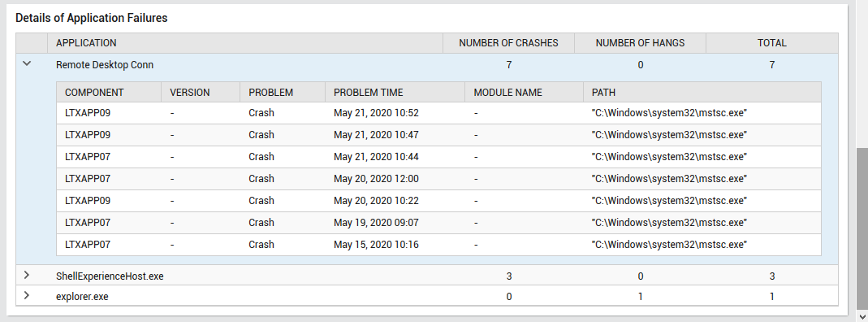The image size is (868, 322).
Task: Select crash row dated May 15, 2020 10:16
Action: (438, 245)
